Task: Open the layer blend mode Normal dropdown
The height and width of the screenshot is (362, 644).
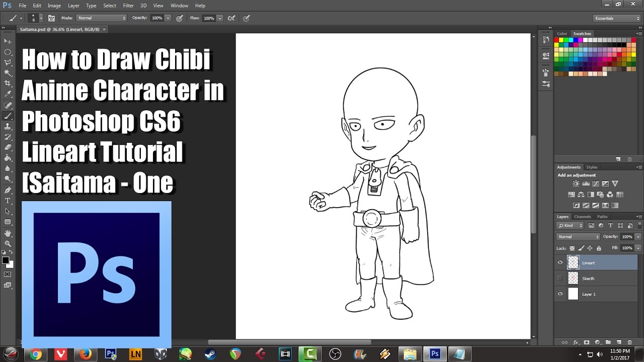Action: [x=578, y=236]
